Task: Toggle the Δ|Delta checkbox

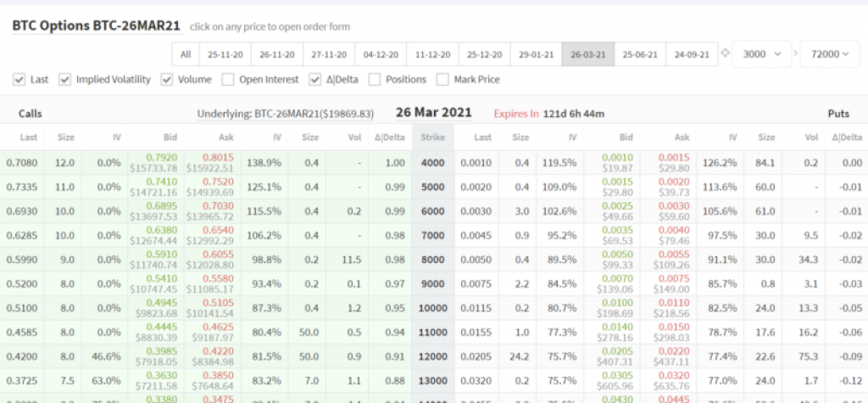Action: [315, 80]
